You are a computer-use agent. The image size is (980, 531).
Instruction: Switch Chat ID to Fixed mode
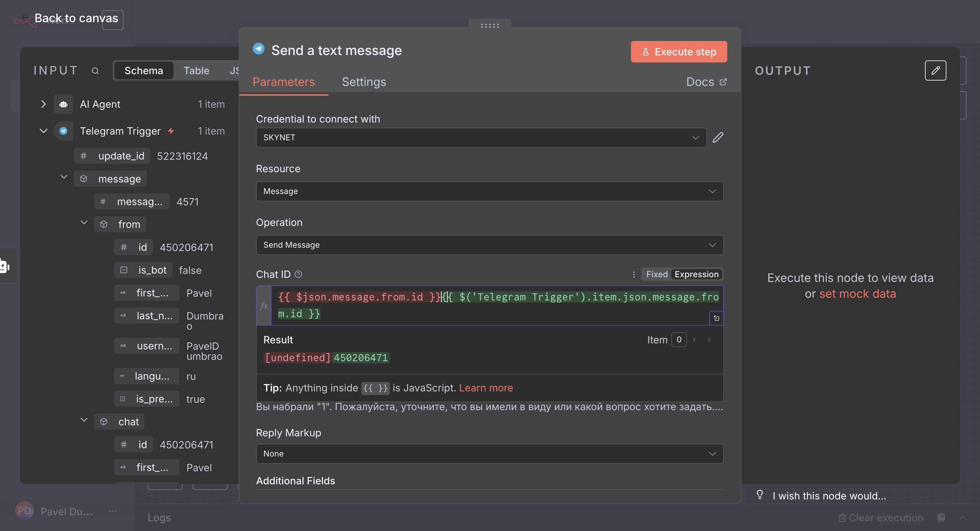pos(656,274)
